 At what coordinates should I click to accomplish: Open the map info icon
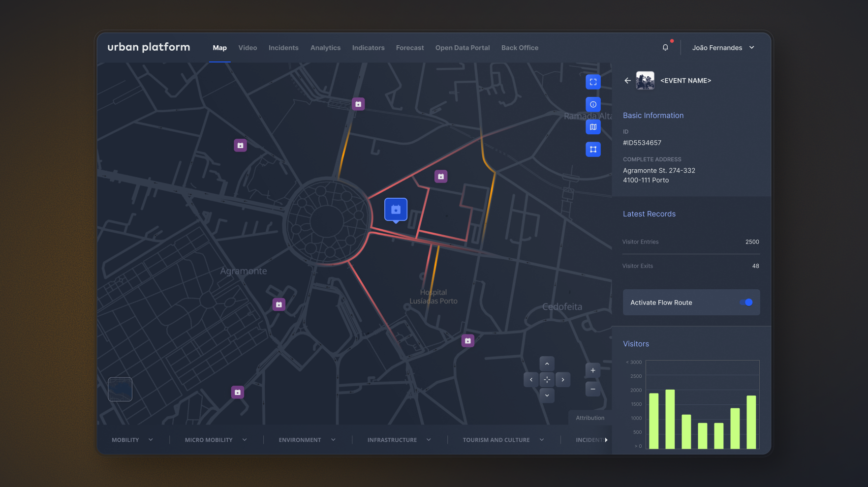(x=593, y=104)
